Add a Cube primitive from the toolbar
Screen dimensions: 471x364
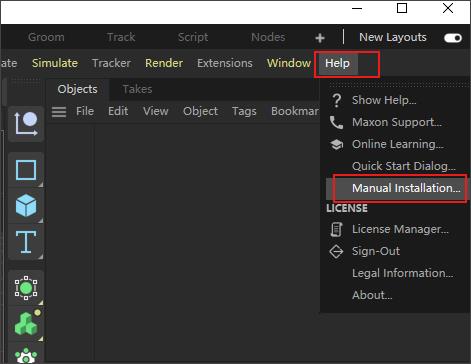click(x=26, y=206)
